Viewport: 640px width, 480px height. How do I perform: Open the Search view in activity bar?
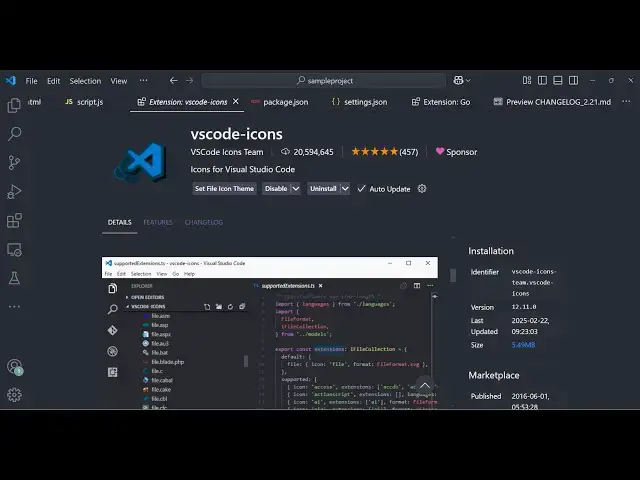[x=14, y=133]
